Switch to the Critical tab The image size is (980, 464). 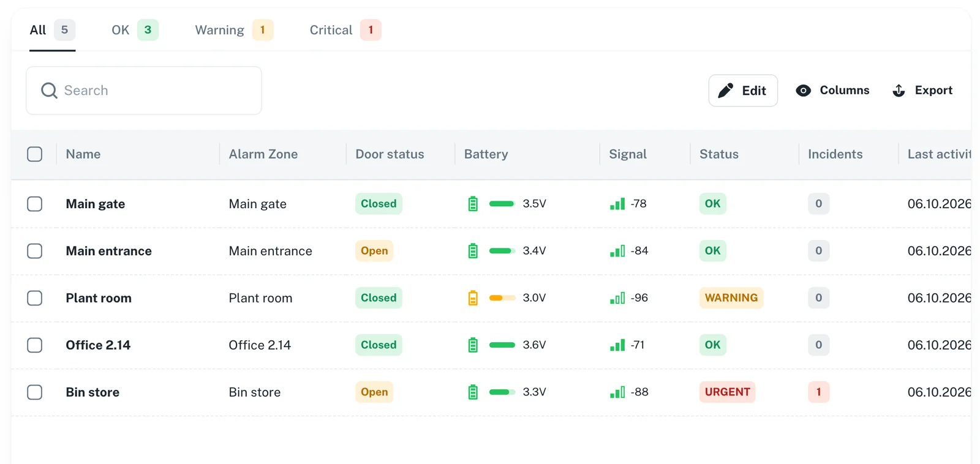tap(345, 30)
